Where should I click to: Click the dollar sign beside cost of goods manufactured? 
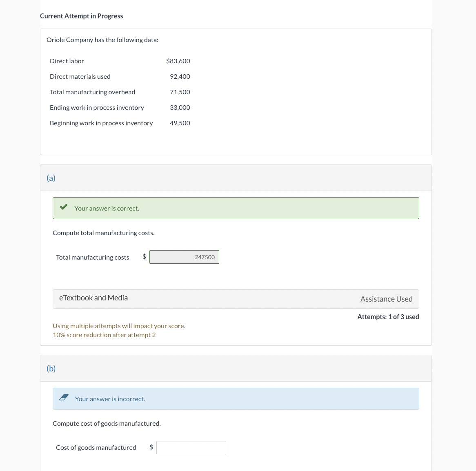click(151, 447)
